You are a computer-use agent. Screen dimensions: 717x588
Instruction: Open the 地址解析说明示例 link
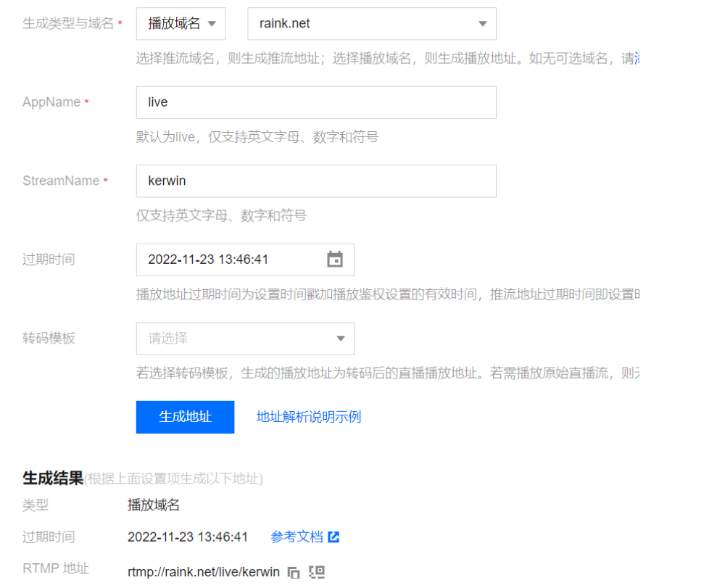[x=309, y=417]
